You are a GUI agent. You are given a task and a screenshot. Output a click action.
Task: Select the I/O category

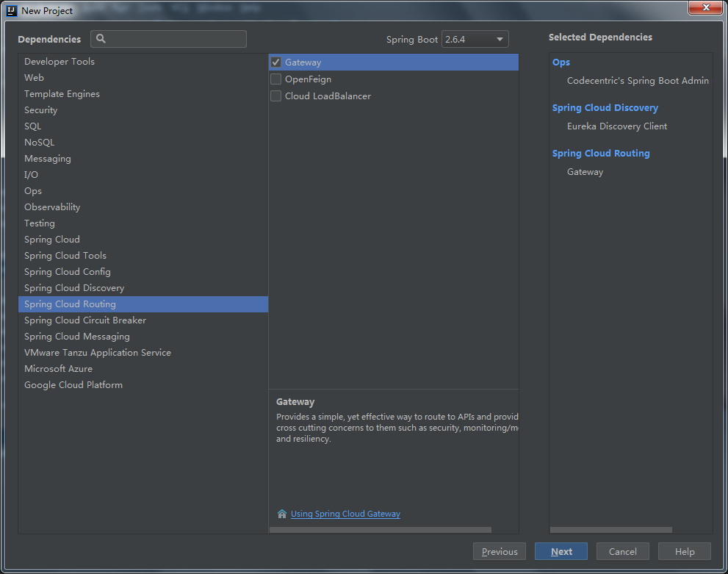pos(143,175)
